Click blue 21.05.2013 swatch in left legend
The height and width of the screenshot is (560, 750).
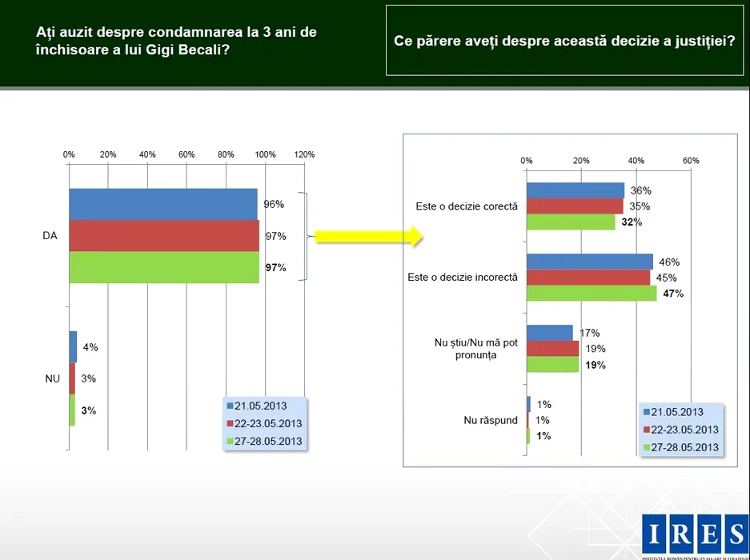coord(230,406)
